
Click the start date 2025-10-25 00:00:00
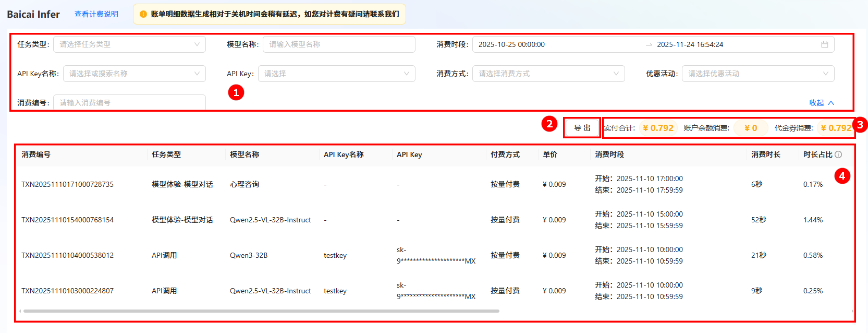coord(511,44)
